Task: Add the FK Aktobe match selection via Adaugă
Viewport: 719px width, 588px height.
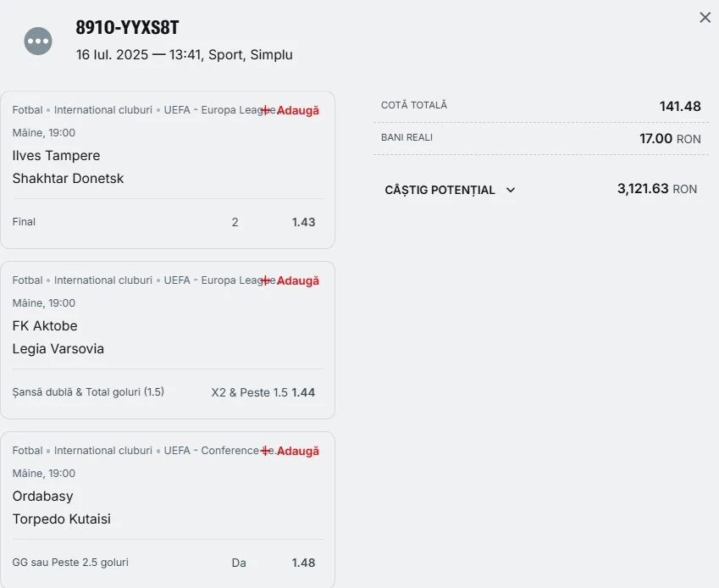Action: pyautogui.click(x=297, y=280)
